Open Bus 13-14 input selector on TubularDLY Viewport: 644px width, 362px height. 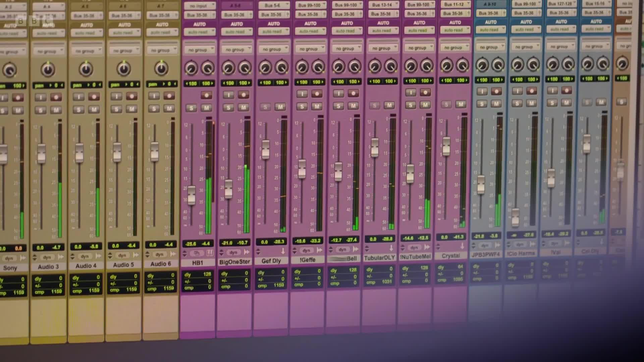point(383,5)
